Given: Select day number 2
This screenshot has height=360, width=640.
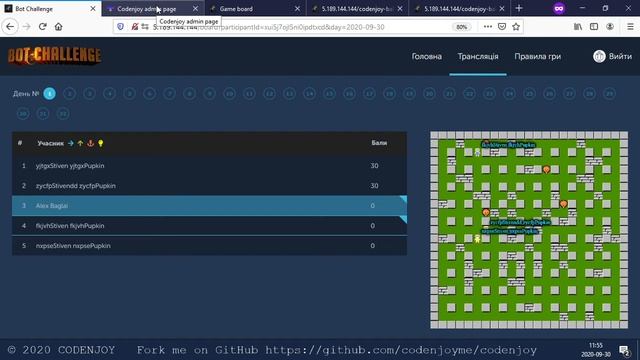Looking at the screenshot, I should pyautogui.click(x=69, y=94).
